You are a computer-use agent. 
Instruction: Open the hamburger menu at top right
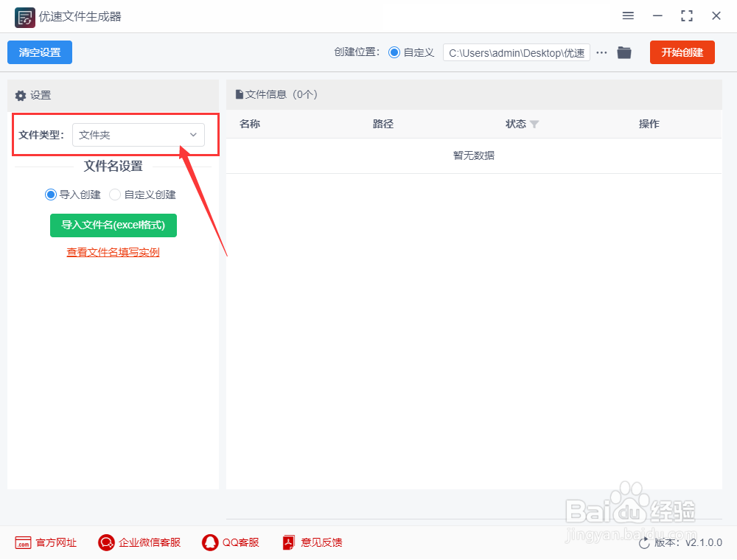628,15
